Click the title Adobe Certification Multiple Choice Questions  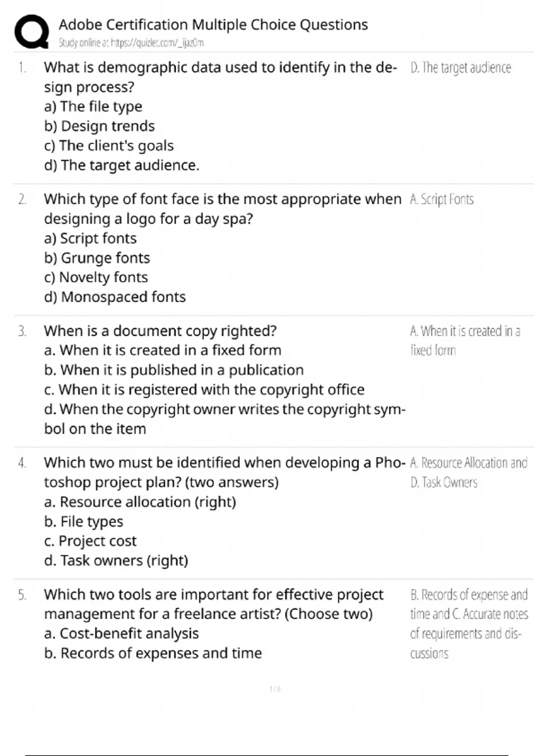[213, 24]
